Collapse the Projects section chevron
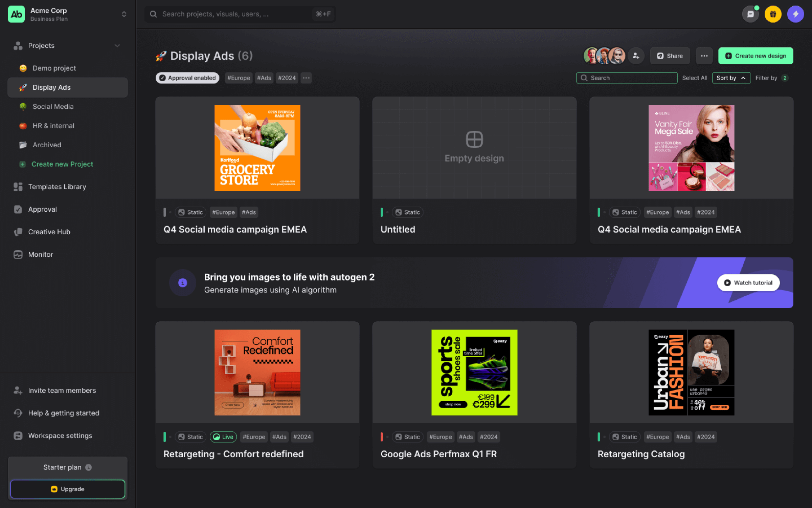Image resolution: width=812 pixels, height=508 pixels. [x=117, y=46]
